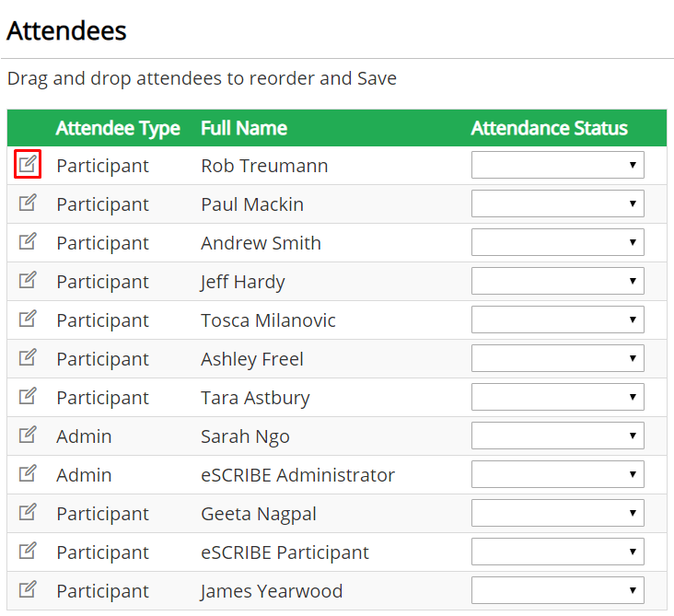Open attendance status dropdown for Rob Treumann
Viewport: 674px width, 616px height.
pos(557,165)
